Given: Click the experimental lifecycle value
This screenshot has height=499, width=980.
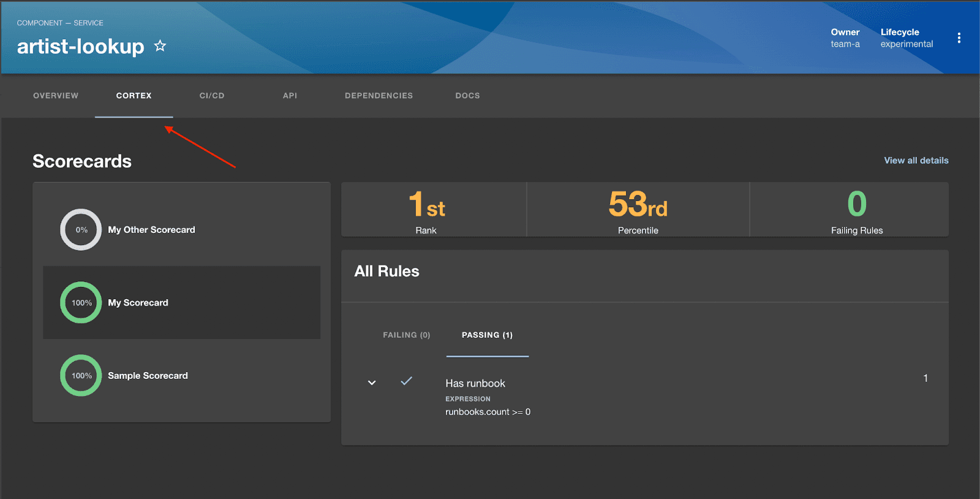Looking at the screenshot, I should click(x=907, y=44).
